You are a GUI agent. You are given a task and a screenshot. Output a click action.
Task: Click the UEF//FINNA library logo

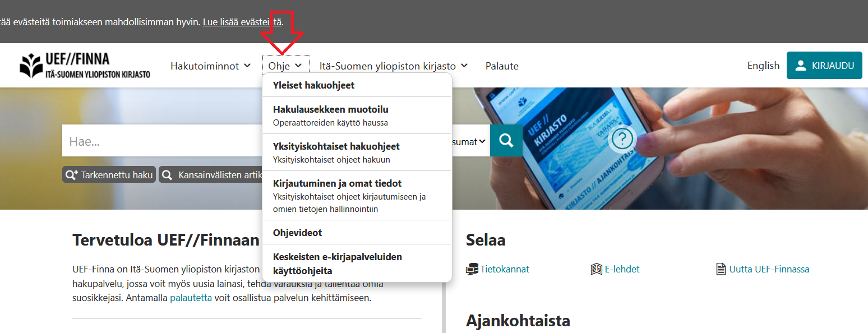point(85,65)
